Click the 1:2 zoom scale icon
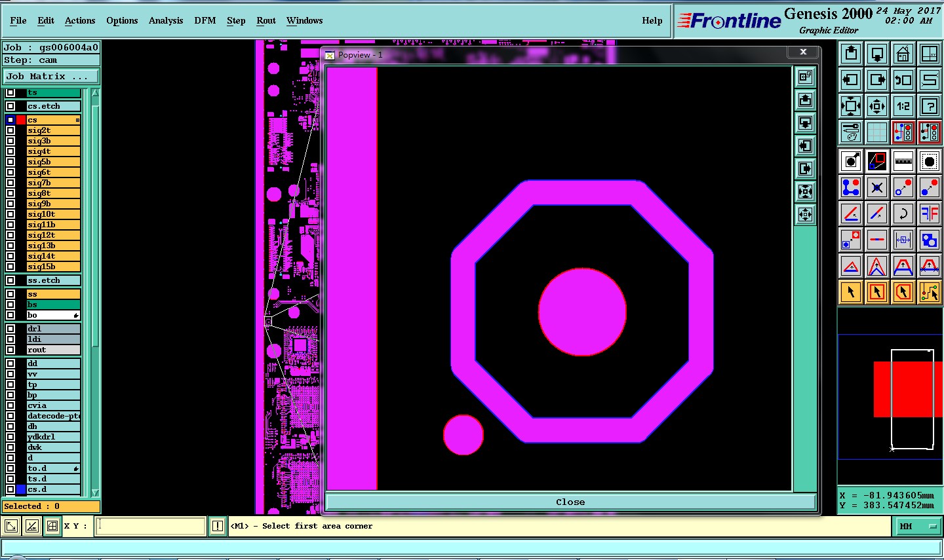This screenshot has height=560, width=944. click(903, 106)
